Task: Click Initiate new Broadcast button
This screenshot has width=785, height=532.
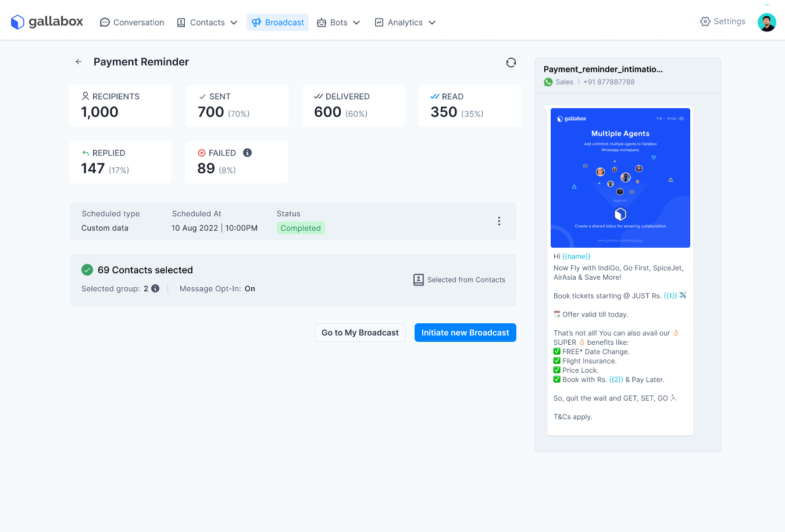Action: [x=465, y=333]
